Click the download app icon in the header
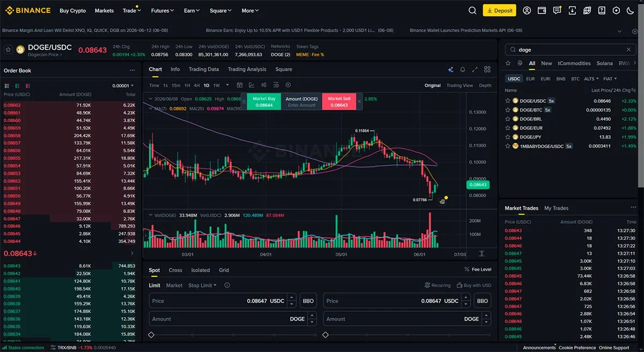 click(x=572, y=10)
